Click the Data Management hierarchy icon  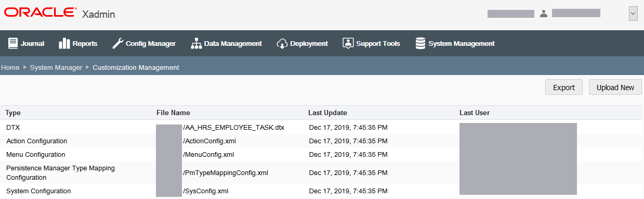tap(196, 43)
